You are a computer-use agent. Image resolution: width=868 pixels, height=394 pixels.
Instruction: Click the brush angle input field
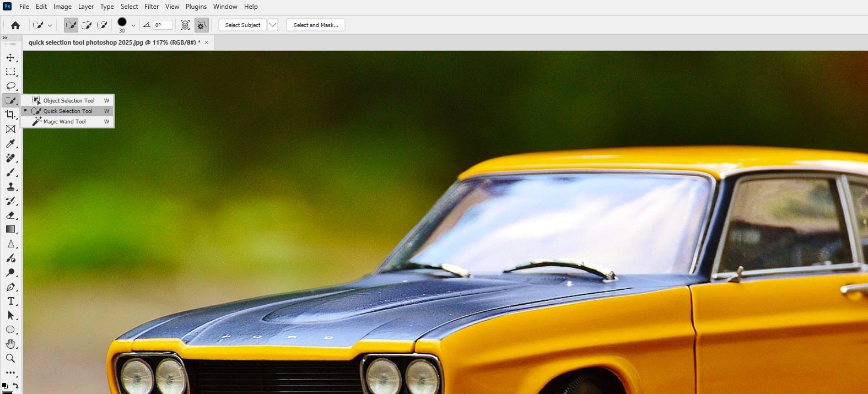[163, 25]
